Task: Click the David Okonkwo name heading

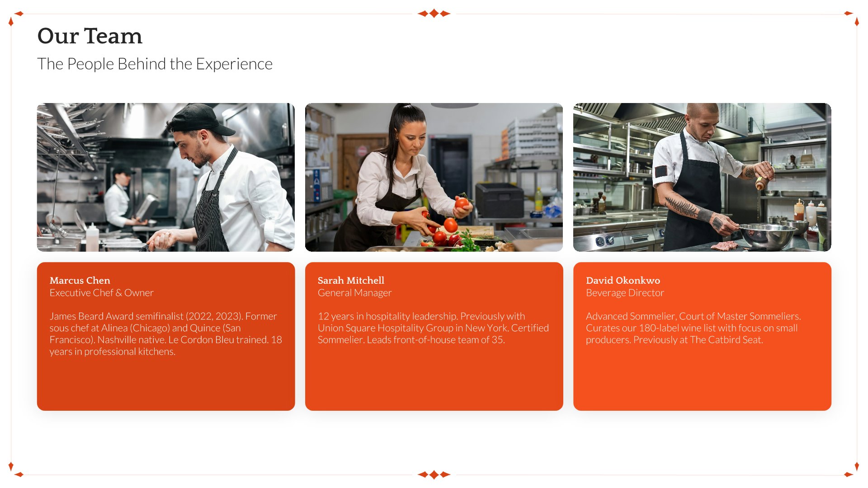Action: coord(623,280)
